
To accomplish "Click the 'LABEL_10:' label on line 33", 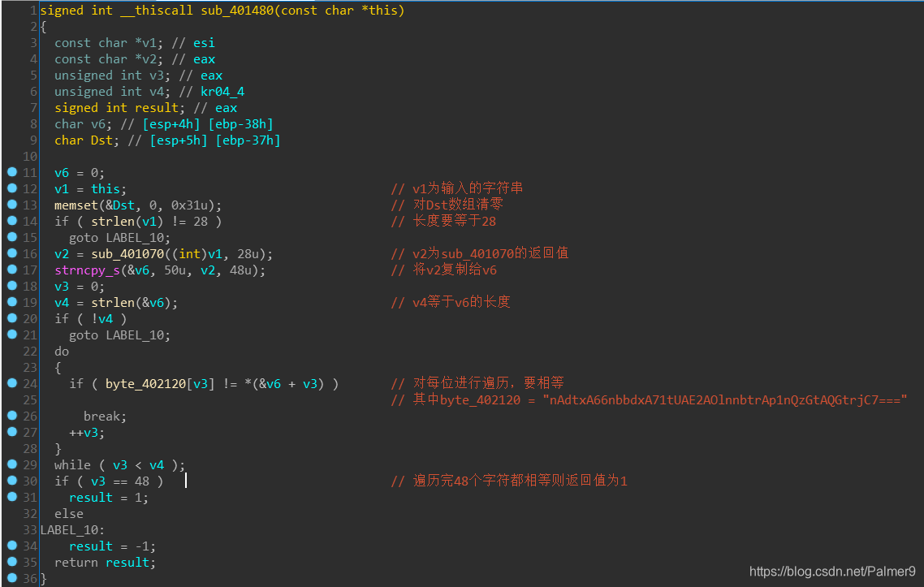I will (72, 530).
